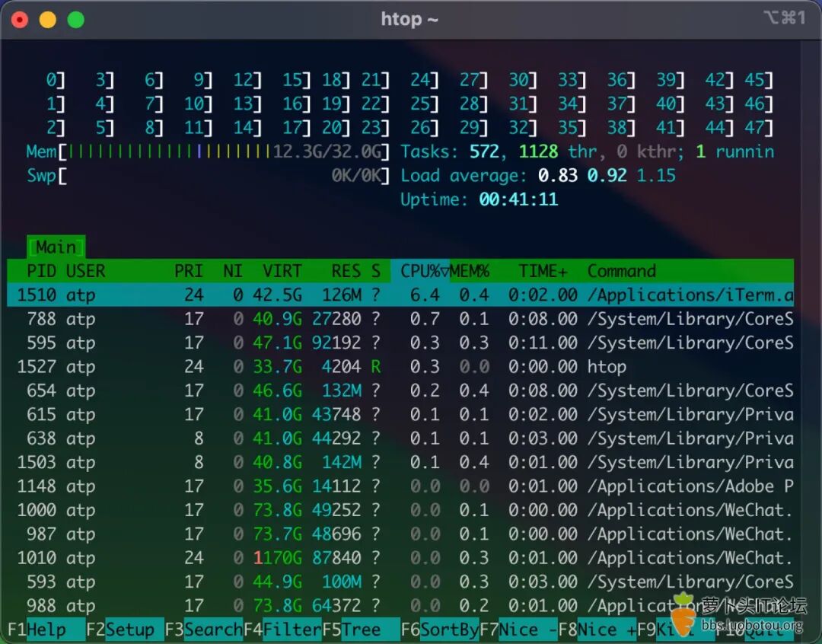This screenshot has height=644, width=822.
Task: Sort by the PRI column header
Action: click(x=188, y=270)
